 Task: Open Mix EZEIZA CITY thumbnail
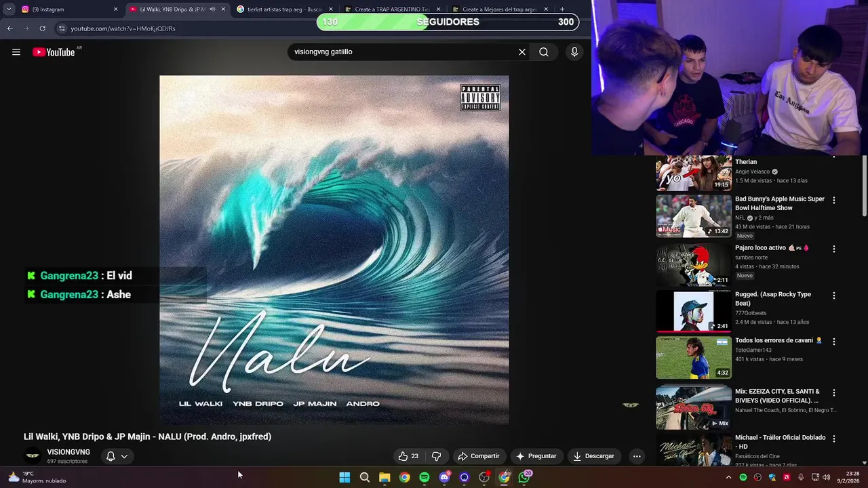click(x=693, y=408)
